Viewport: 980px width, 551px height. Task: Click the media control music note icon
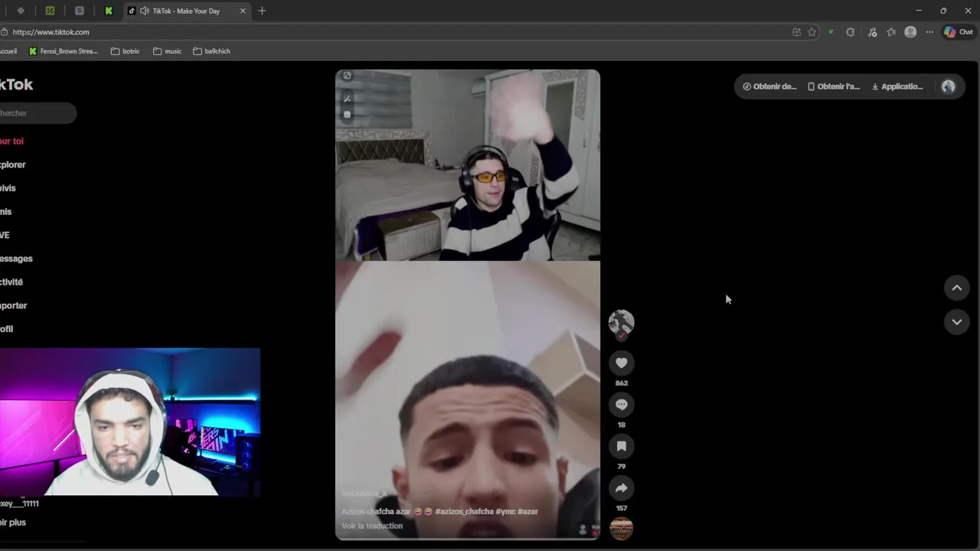872,32
